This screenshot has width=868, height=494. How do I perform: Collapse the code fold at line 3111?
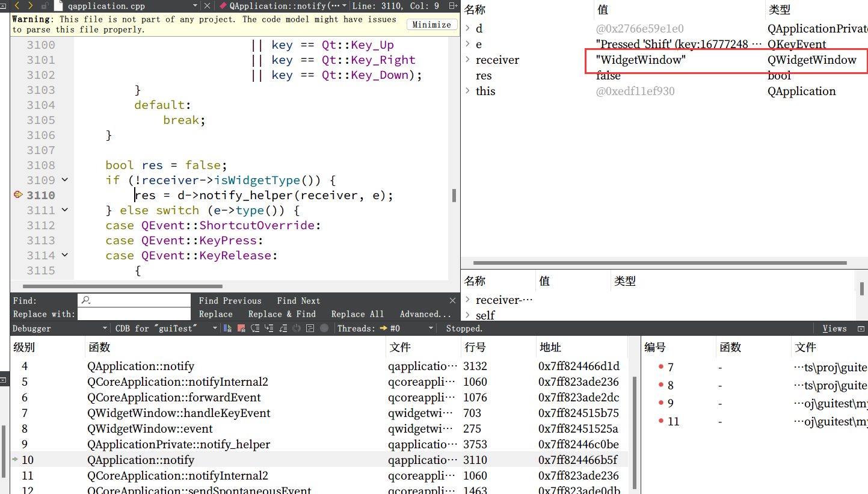pos(65,210)
